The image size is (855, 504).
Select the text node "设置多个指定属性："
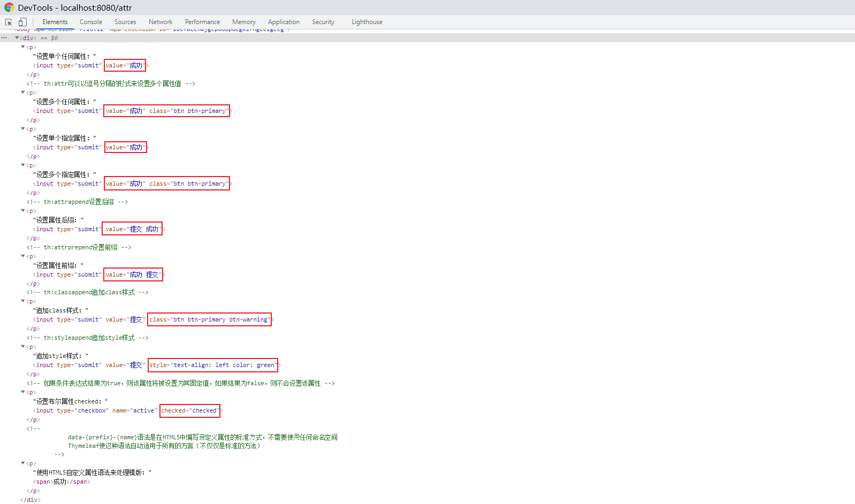click(65, 174)
